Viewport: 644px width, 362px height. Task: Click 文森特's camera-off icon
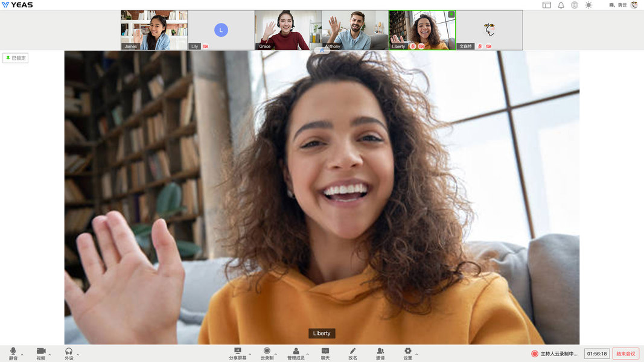coord(488,46)
